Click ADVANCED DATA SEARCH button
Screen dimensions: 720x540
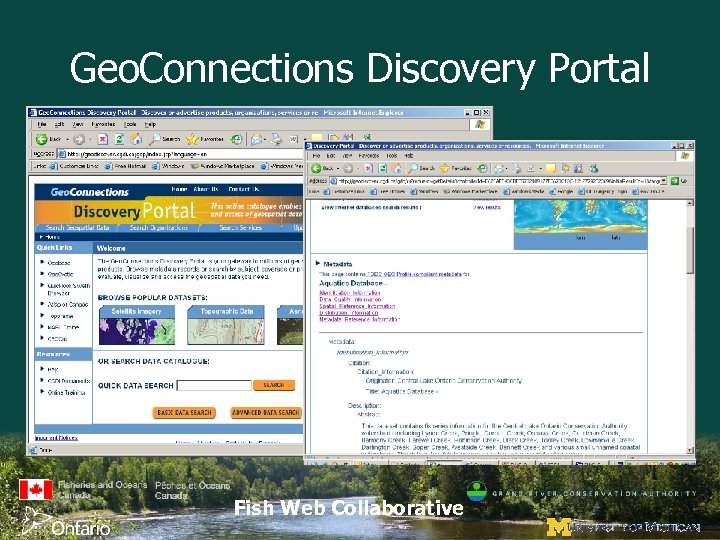266,412
